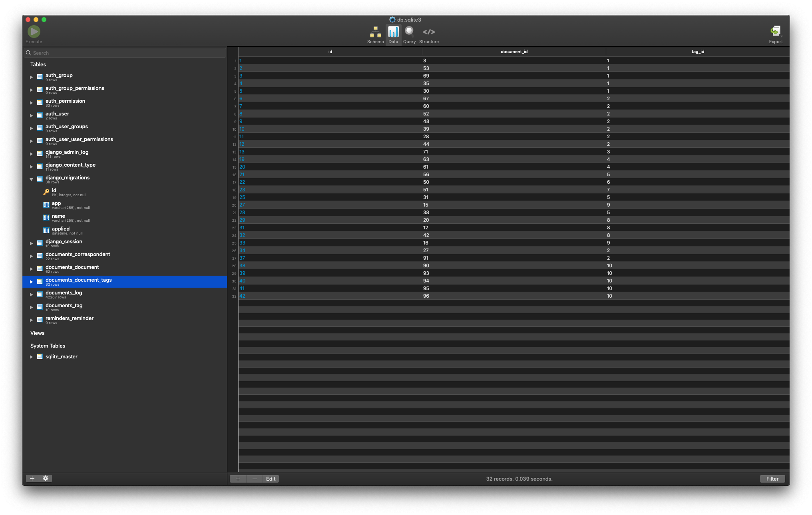Screen dimensions: 812x515
Task: Click the Views section heading
Action: tap(37, 333)
